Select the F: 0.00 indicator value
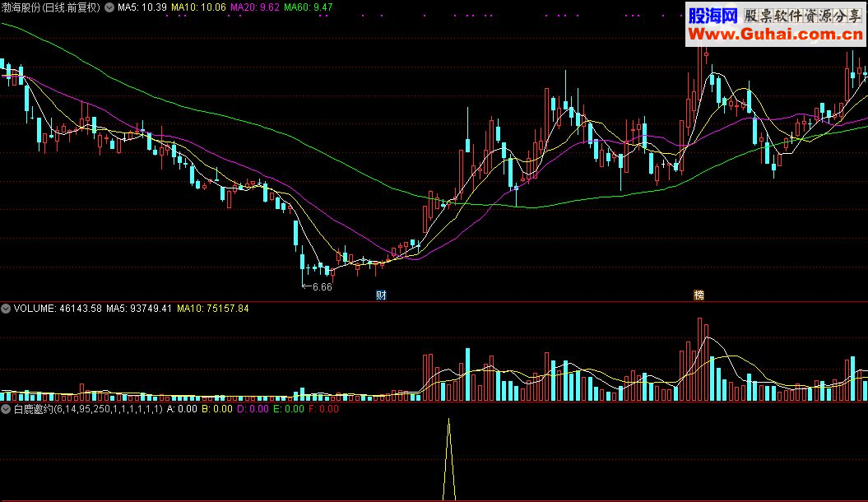 point(324,410)
